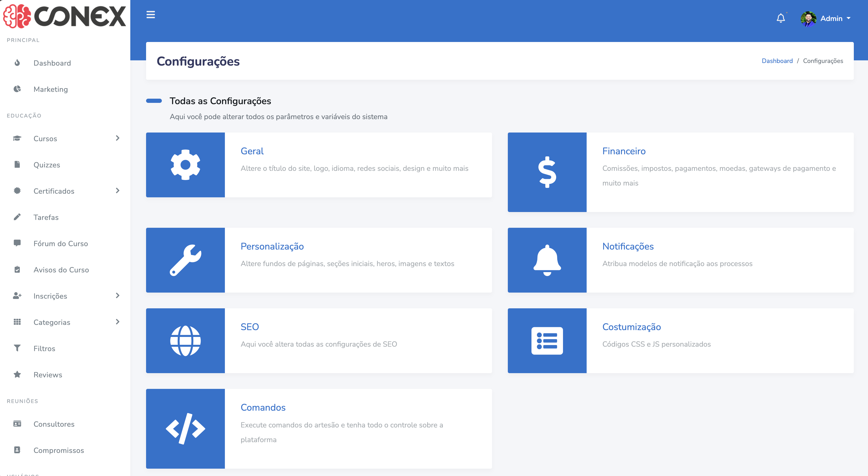Click the hamburger menu toggle icon
The image size is (868, 476).
coord(151,15)
